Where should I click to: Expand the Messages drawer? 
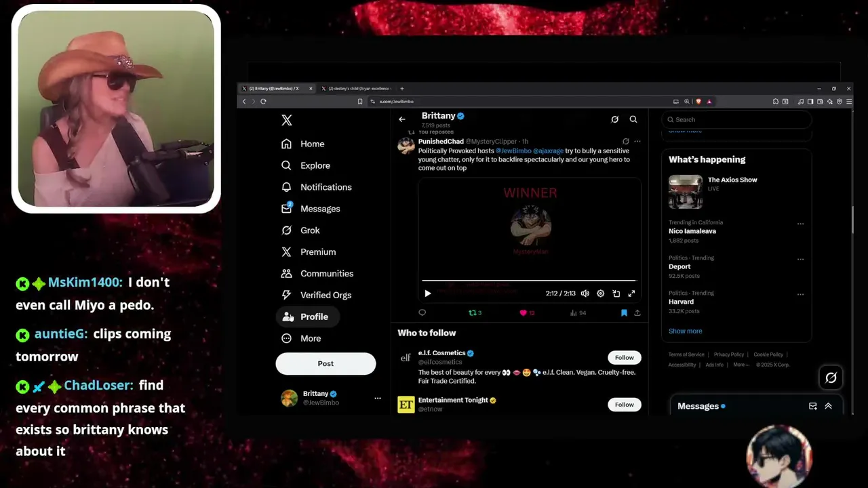pyautogui.click(x=828, y=406)
